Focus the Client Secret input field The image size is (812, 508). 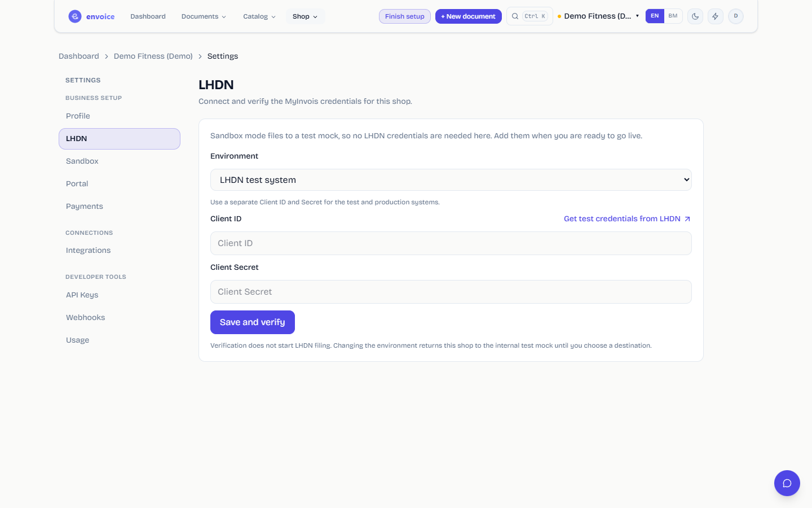tap(451, 292)
